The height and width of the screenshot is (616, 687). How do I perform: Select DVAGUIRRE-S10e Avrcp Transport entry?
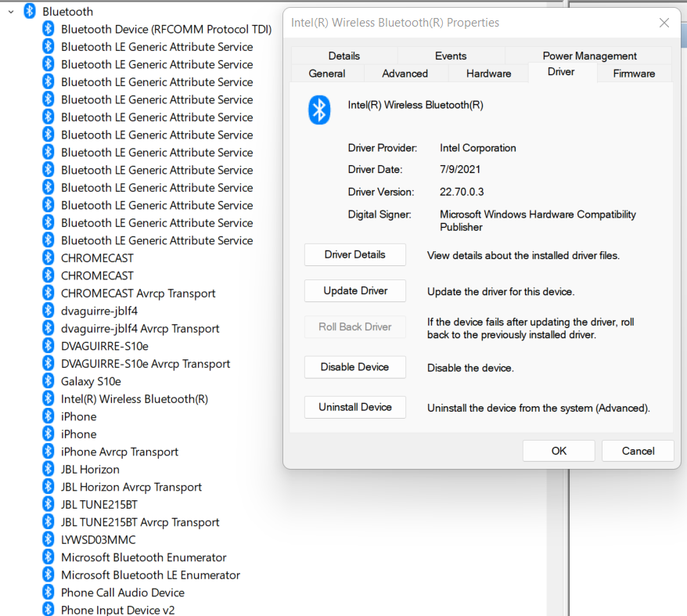pyautogui.click(x=145, y=364)
